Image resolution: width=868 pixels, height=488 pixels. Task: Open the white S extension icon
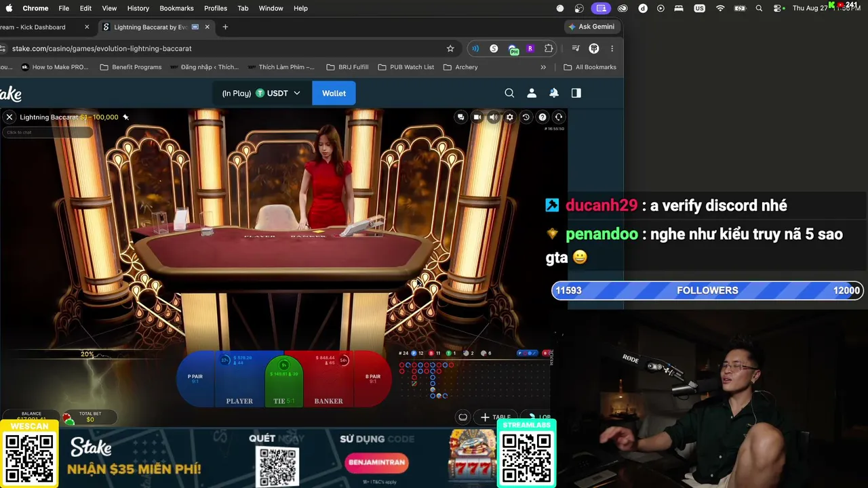[x=494, y=49]
